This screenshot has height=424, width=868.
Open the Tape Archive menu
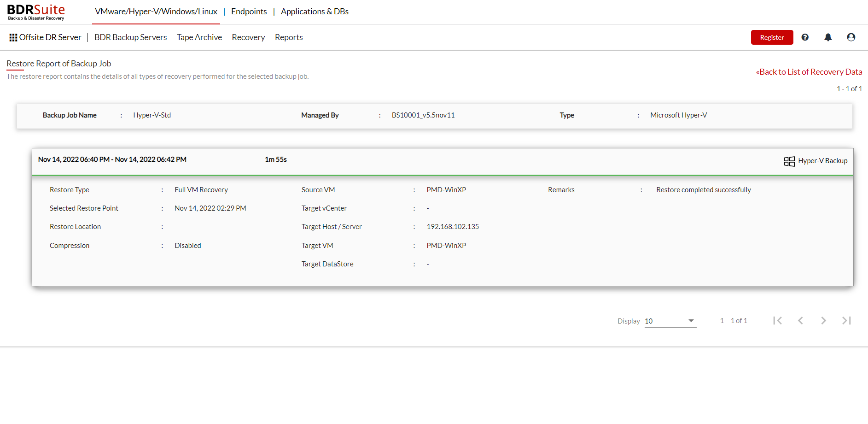199,37
